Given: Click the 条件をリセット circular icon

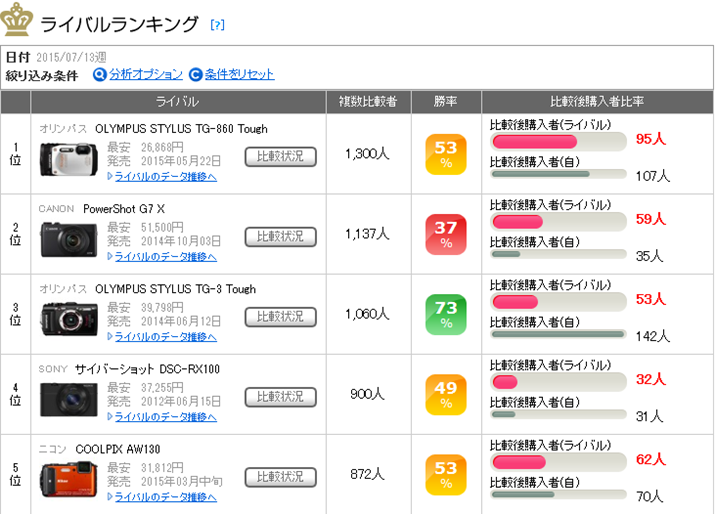Looking at the screenshot, I should click(195, 74).
